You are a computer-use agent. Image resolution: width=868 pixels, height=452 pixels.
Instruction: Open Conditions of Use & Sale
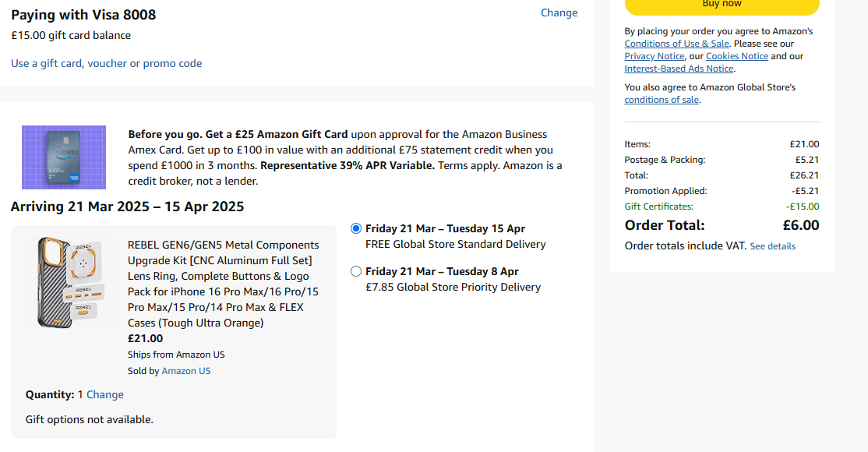coord(676,44)
